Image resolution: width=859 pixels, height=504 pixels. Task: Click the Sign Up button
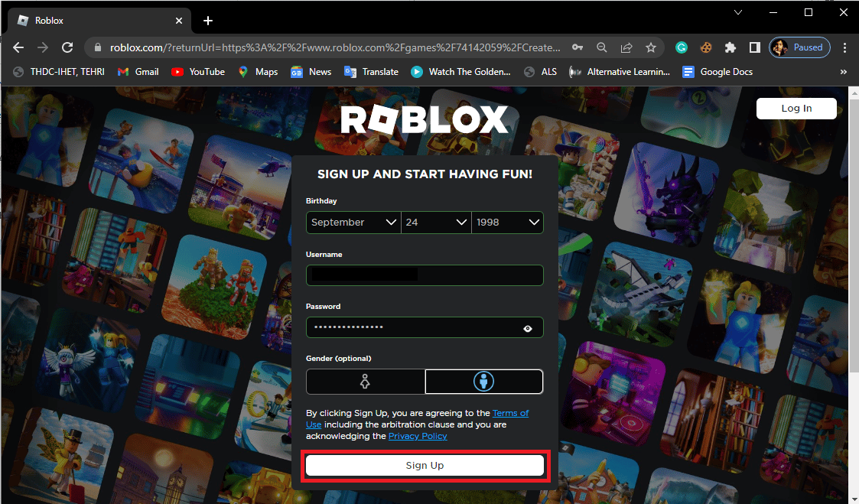(425, 465)
